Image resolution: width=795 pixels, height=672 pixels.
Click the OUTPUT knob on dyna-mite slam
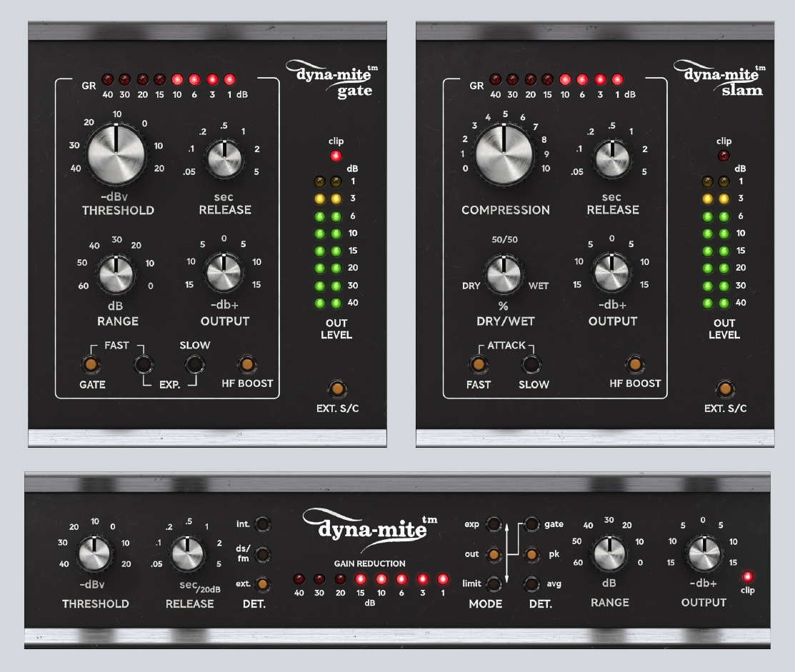point(611,273)
